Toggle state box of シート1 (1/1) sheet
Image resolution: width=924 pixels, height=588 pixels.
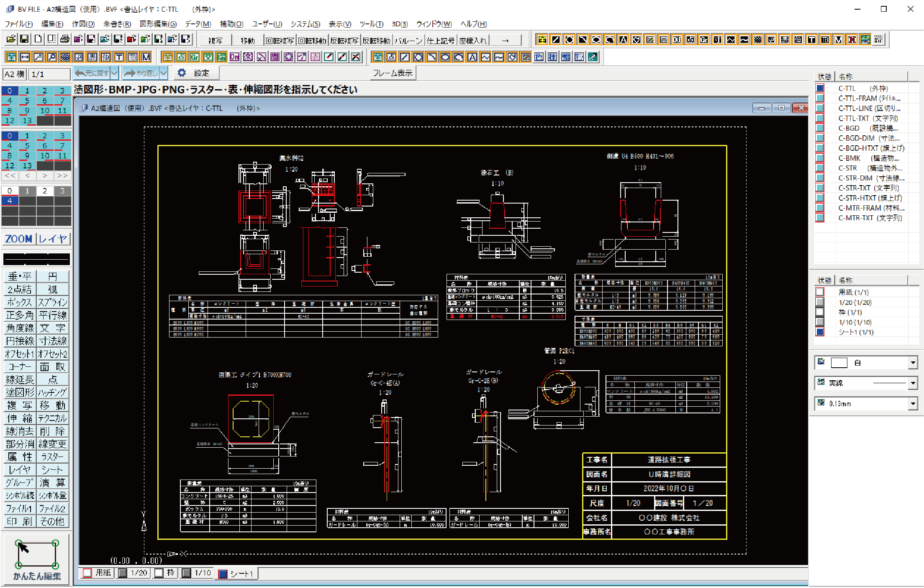pos(820,332)
